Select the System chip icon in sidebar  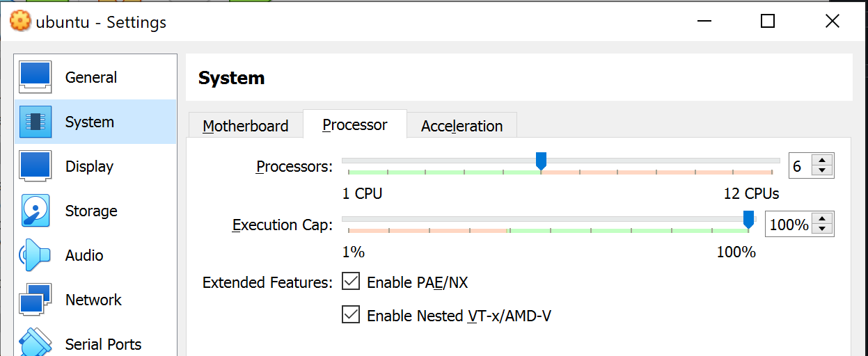(x=35, y=122)
